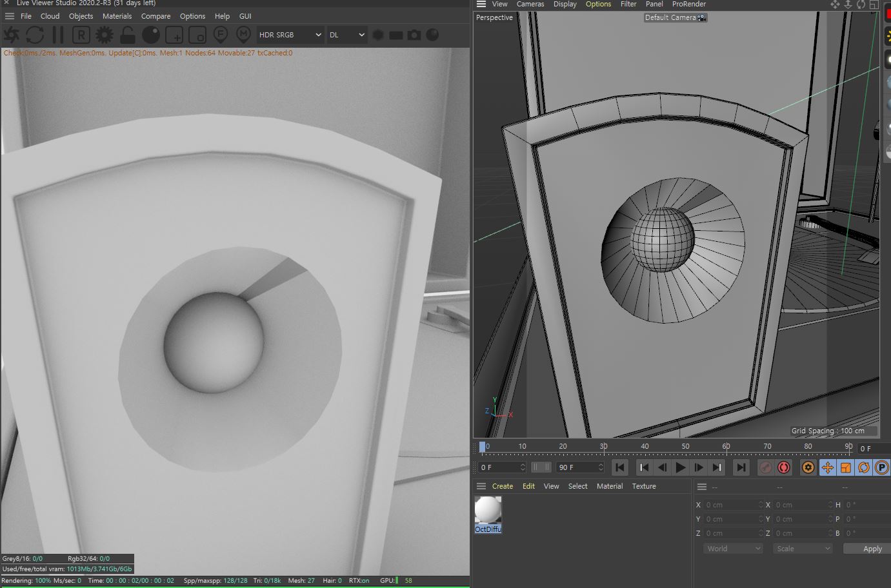Click the record active objects key icon
Screen dimensions: 891x588
(765, 467)
